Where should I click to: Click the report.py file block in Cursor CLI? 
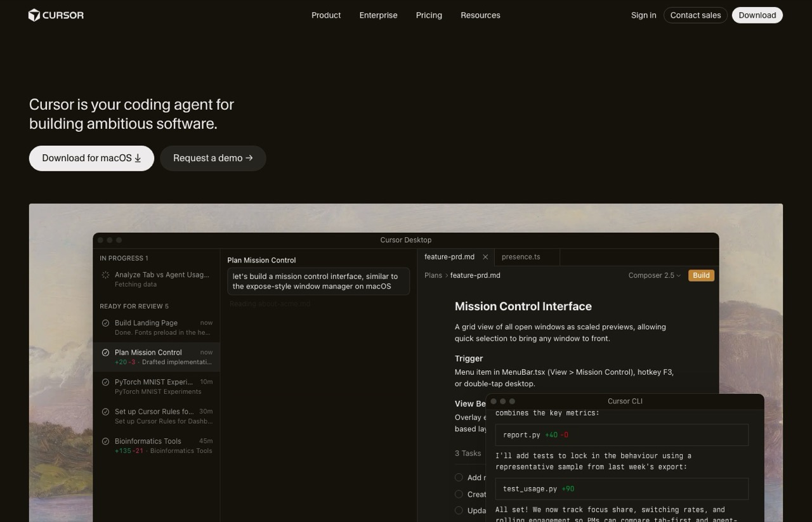[622, 435]
